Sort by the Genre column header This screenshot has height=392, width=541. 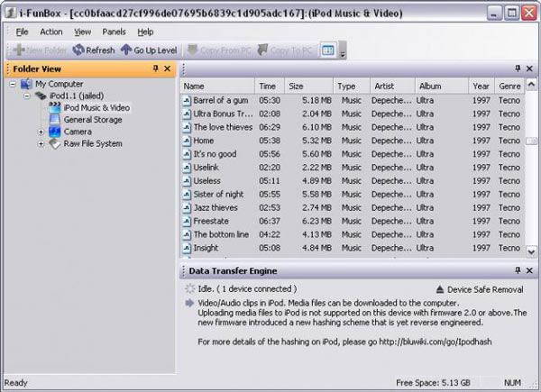pyautogui.click(x=510, y=86)
